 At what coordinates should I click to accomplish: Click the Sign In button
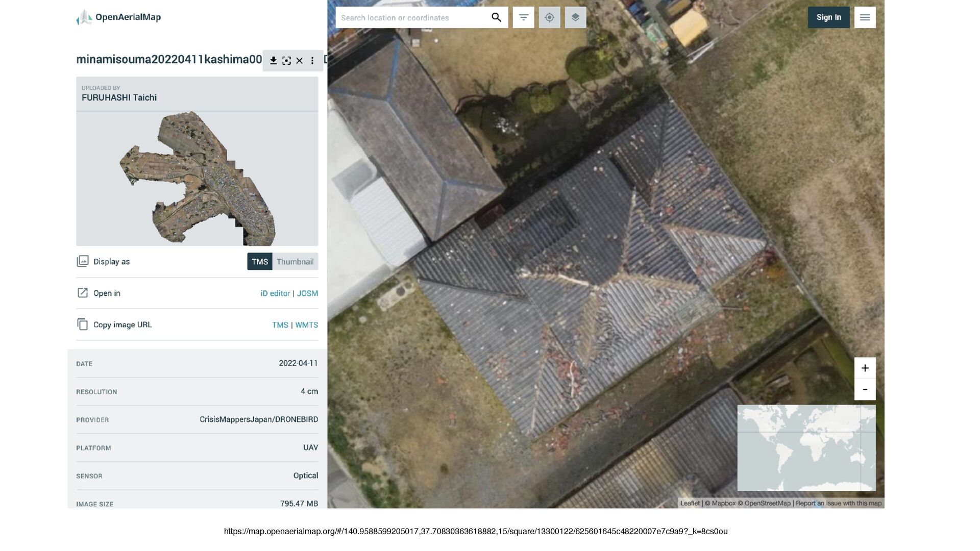pyautogui.click(x=828, y=17)
